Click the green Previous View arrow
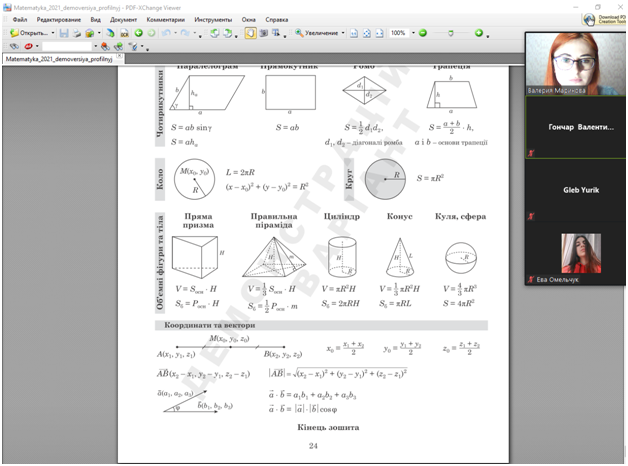The height and width of the screenshot is (466, 628). (139, 33)
